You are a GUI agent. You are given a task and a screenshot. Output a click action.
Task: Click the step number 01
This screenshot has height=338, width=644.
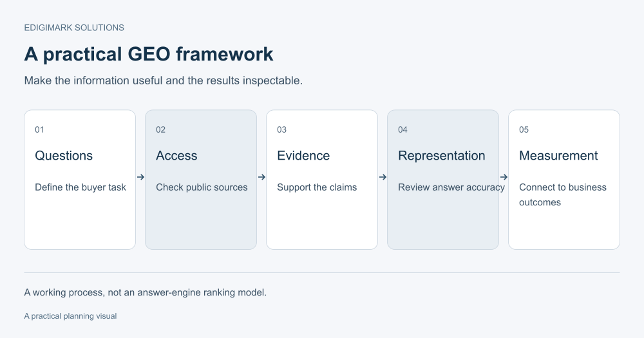click(39, 130)
